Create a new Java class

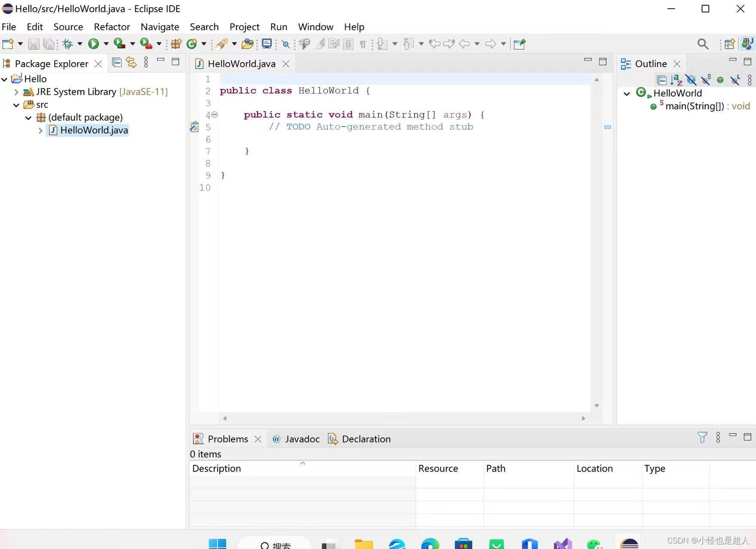pos(192,44)
